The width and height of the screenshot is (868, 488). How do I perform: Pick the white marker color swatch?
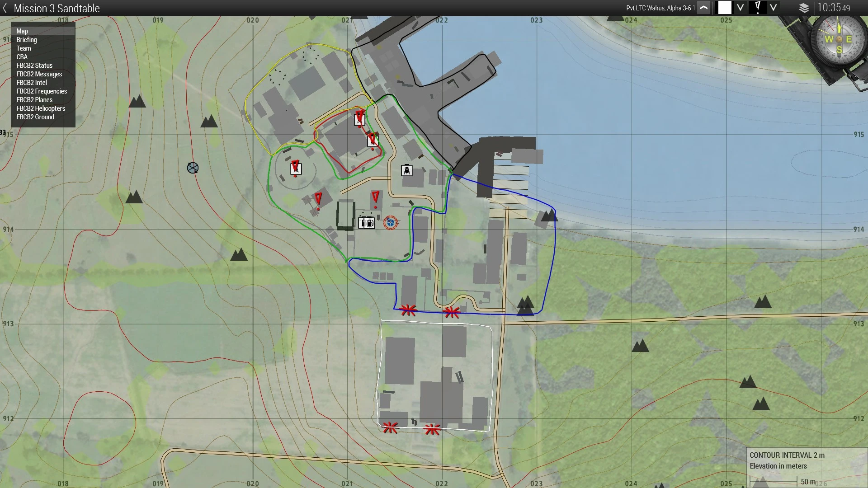pos(725,8)
